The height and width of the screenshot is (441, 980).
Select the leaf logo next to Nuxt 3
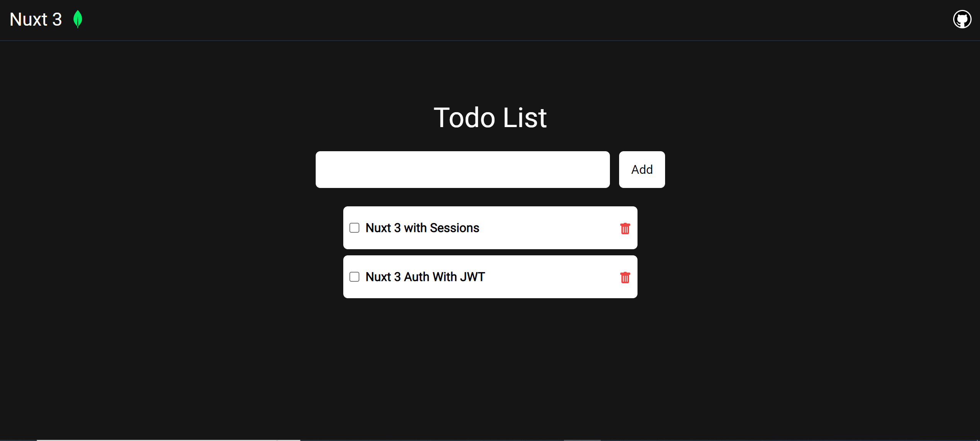pos(77,19)
